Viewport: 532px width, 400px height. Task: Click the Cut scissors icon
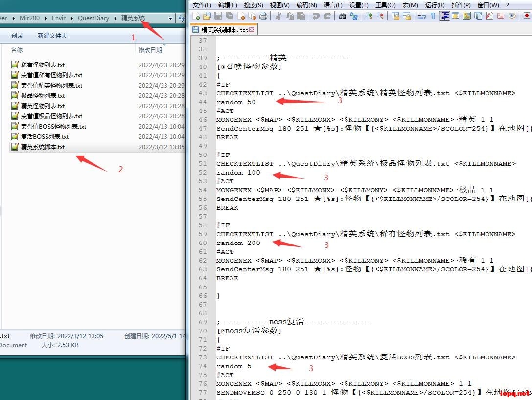tap(278, 16)
